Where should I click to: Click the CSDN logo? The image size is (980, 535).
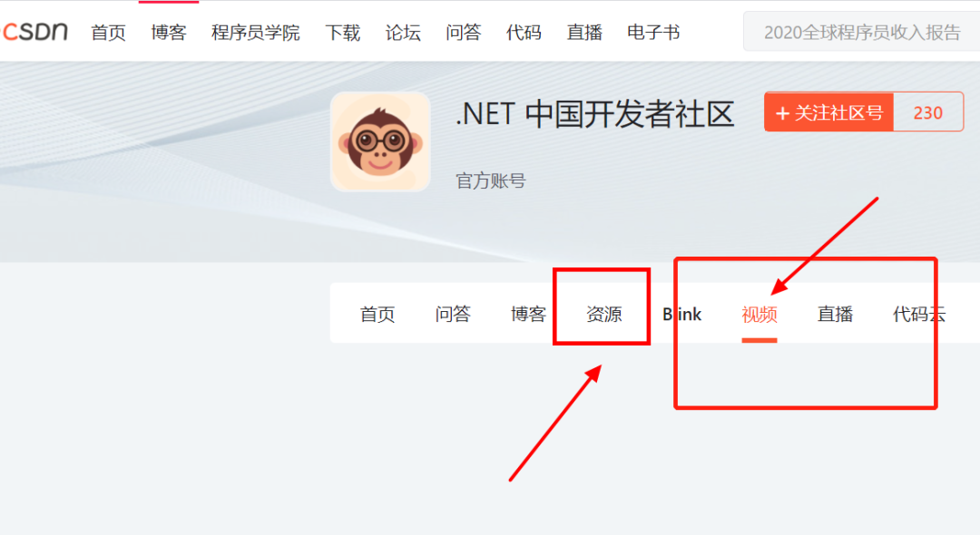pos(35,31)
